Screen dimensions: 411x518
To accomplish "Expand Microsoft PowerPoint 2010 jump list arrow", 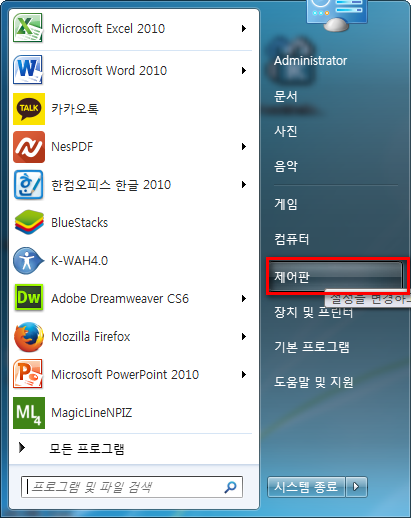I will (244, 374).
